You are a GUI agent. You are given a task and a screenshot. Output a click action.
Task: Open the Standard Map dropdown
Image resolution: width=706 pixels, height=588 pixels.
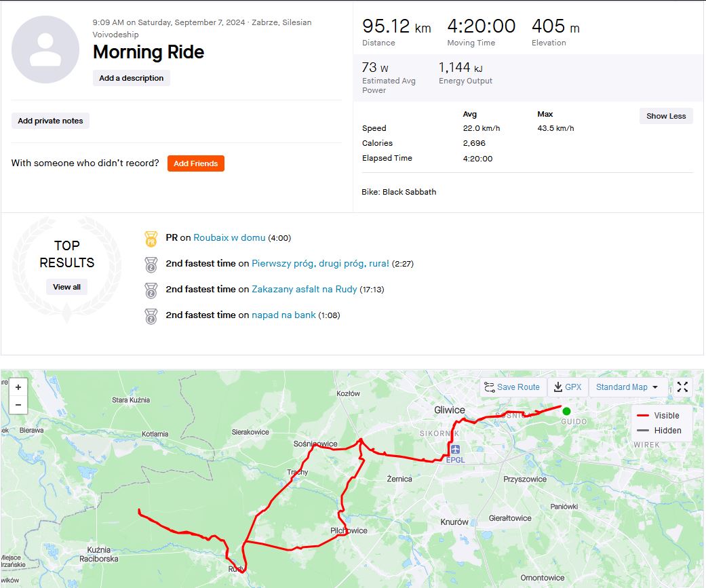click(x=627, y=387)
